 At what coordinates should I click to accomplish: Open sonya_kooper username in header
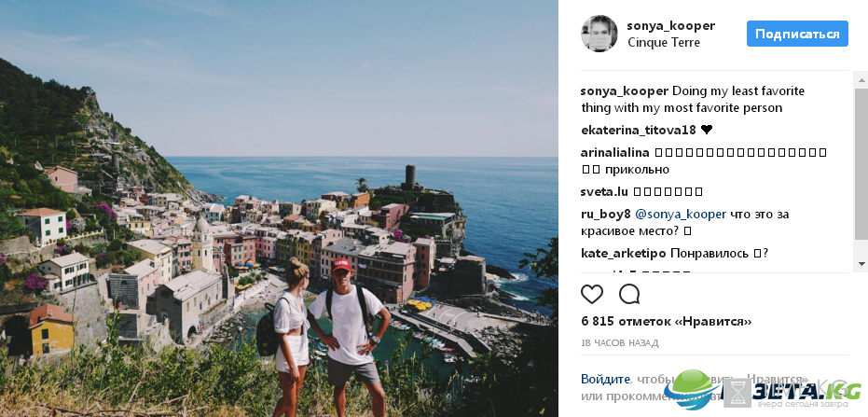(x=671, y=25)
